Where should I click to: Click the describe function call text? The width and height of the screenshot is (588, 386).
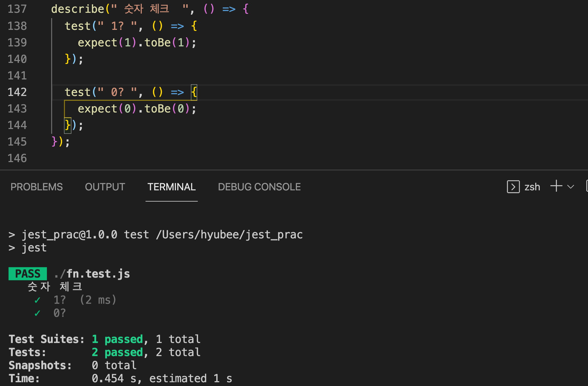(x=78, y=9)
